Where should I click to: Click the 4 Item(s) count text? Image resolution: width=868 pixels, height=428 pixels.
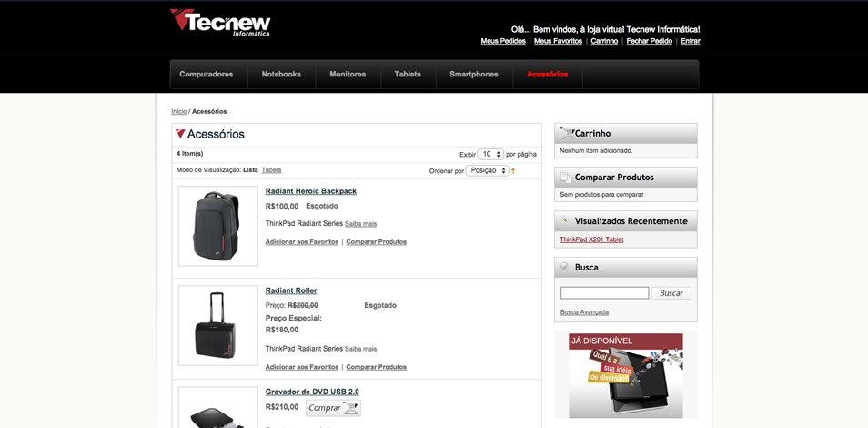point(190,154)
